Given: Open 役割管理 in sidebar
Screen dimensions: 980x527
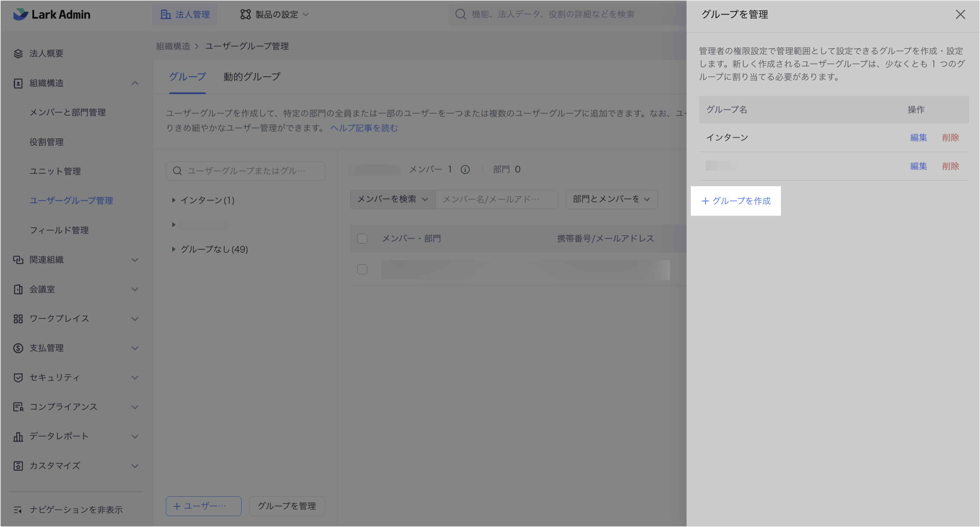Looking at the screenshot, I should tap(47, 142).
